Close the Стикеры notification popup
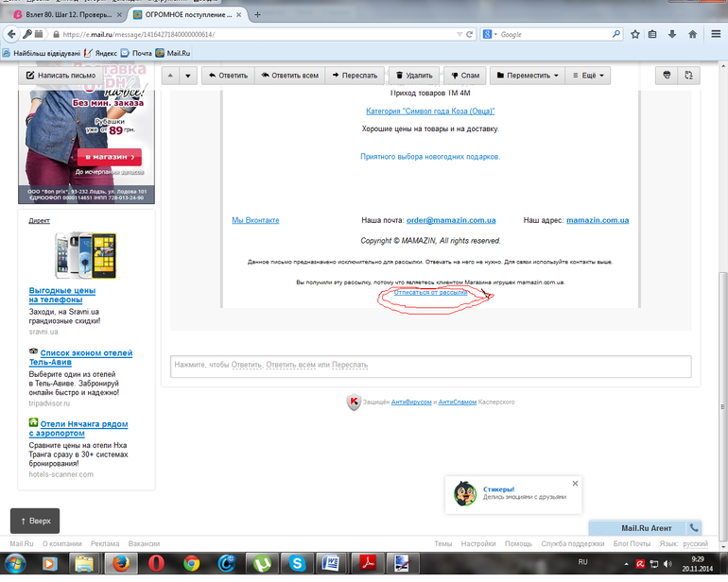728x582 pixels. point(575,483)
